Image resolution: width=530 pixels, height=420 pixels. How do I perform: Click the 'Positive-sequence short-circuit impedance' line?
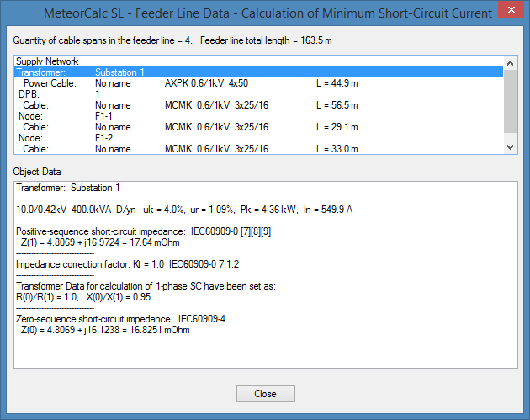(143, 231)
